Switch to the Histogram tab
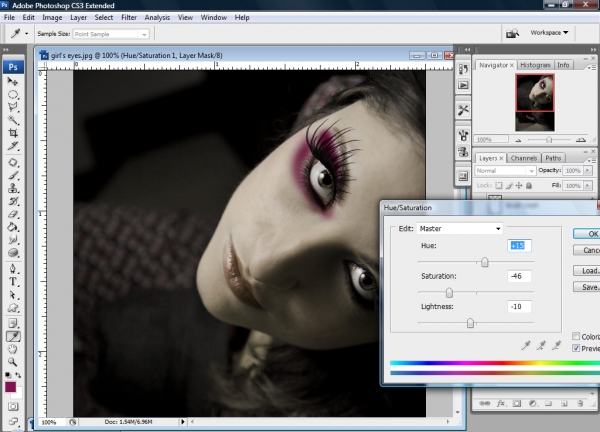This screenshot has width=600, height=432. tap(535, 65)
